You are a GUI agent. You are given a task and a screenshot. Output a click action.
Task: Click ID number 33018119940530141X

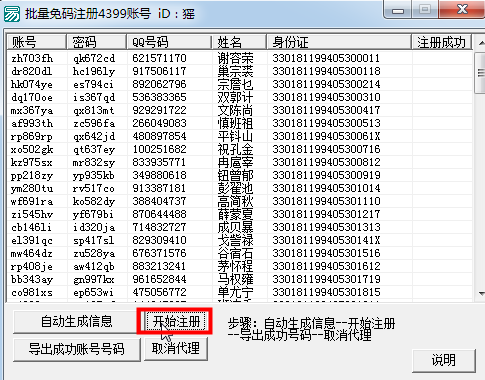coord(326,240)
